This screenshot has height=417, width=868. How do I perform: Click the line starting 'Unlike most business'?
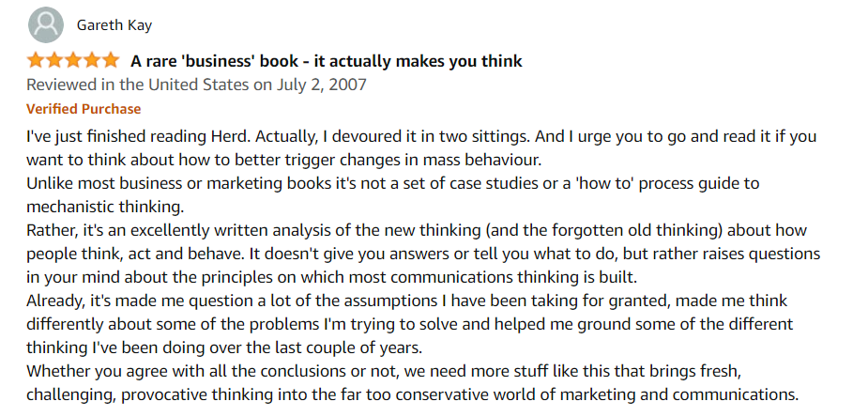[x=393, y=183]
